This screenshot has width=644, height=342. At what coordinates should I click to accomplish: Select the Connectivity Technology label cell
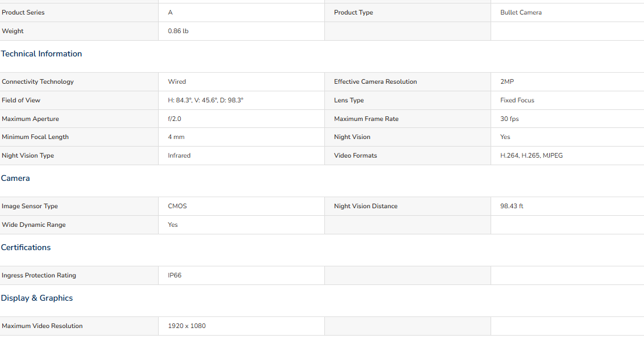click(x=79, y=82)
